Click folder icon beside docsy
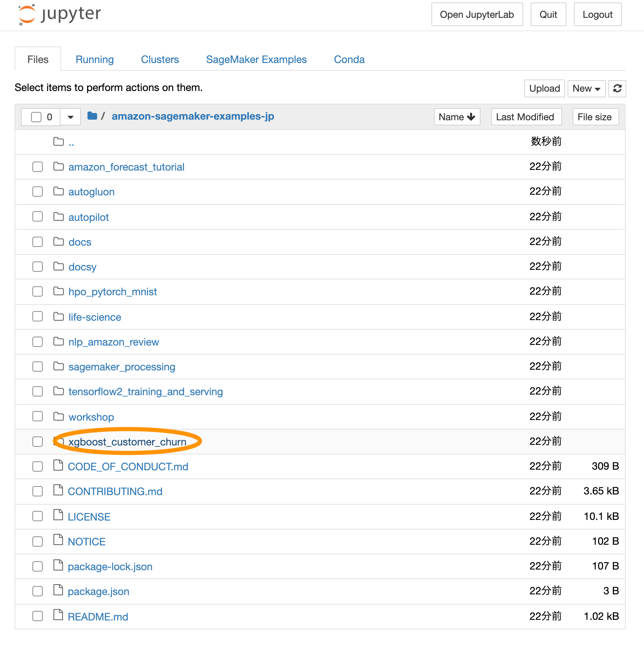Screen dimensions: 644x651 [x=59, y=267]
